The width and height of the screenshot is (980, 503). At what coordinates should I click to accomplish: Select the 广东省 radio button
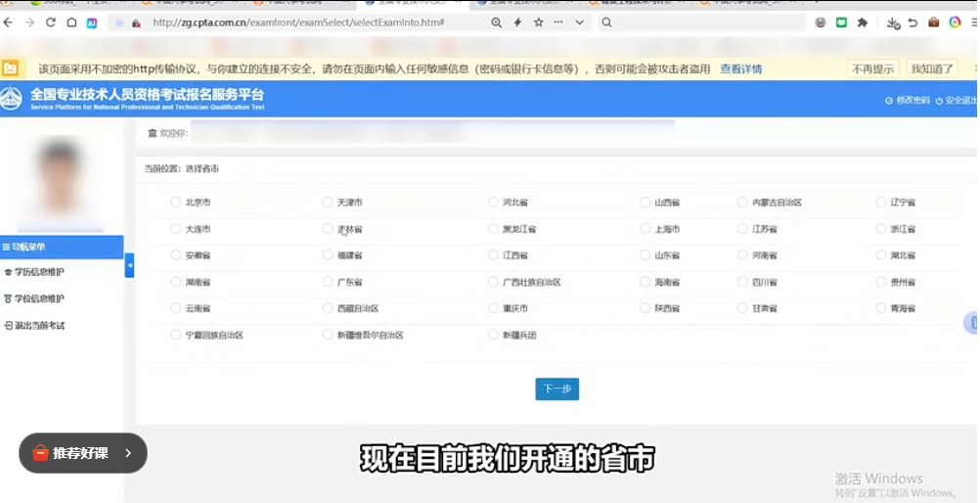[x=328, y=282]
